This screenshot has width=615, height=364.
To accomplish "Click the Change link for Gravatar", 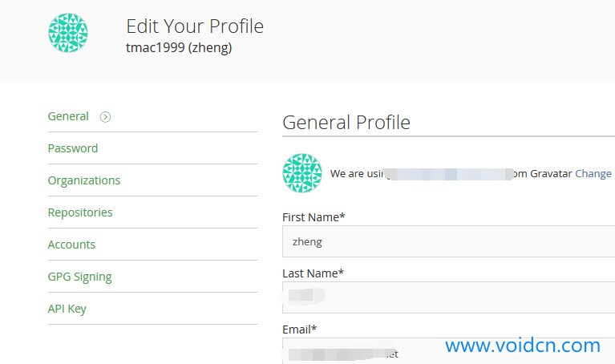I will point(593,173).
